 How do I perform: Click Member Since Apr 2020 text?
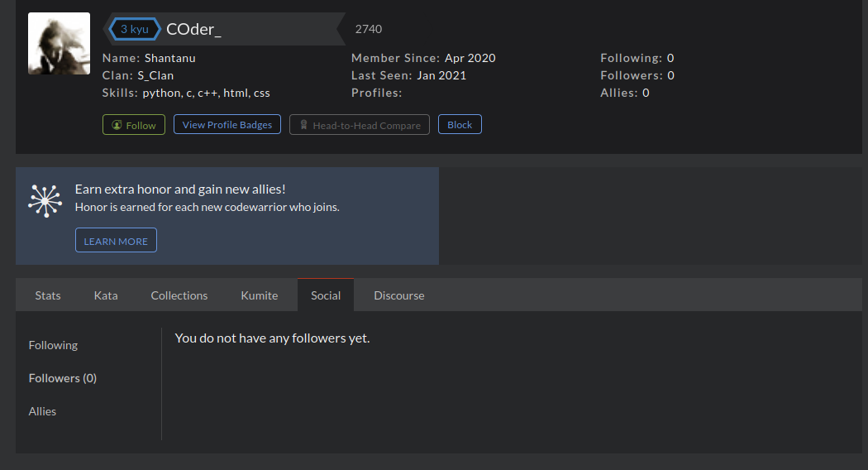click(423, 58)
